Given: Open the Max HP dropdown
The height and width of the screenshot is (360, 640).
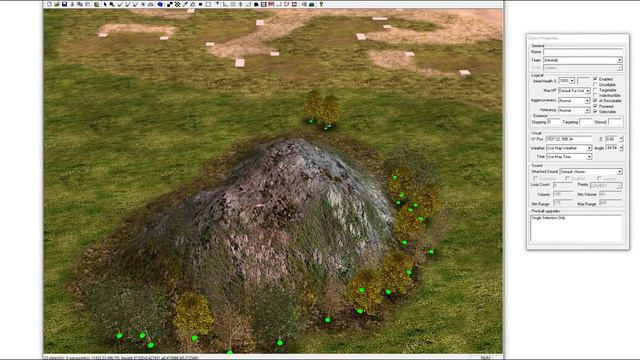Looking at the screenshot, I should coord(574,91).
